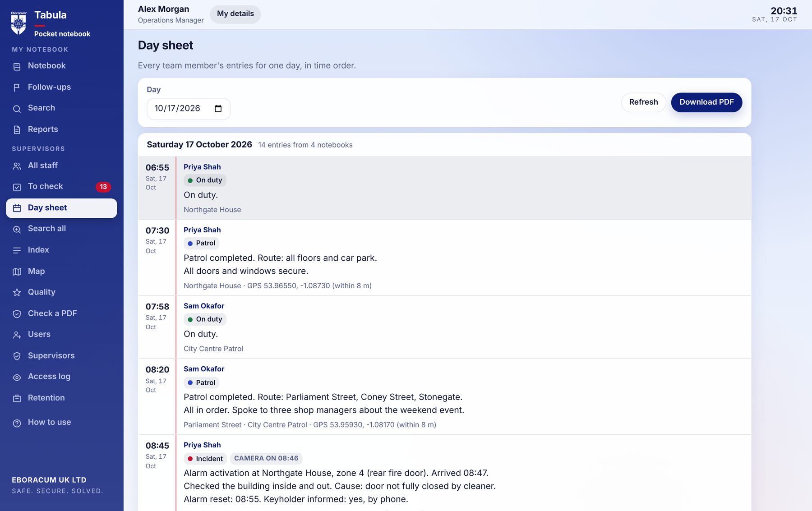This screenshot has width=812, height=511.
Task: Click the Refresh button
Action: coord(643,102)
